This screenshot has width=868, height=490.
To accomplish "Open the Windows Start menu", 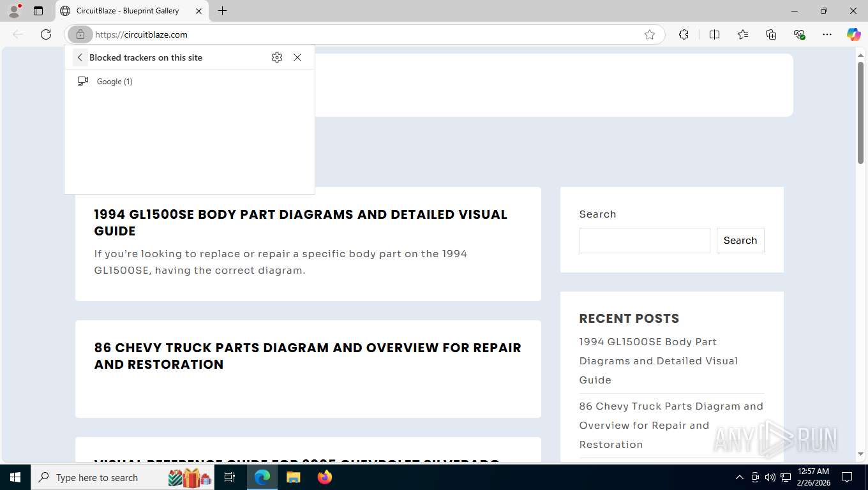I will pos(15,477).
